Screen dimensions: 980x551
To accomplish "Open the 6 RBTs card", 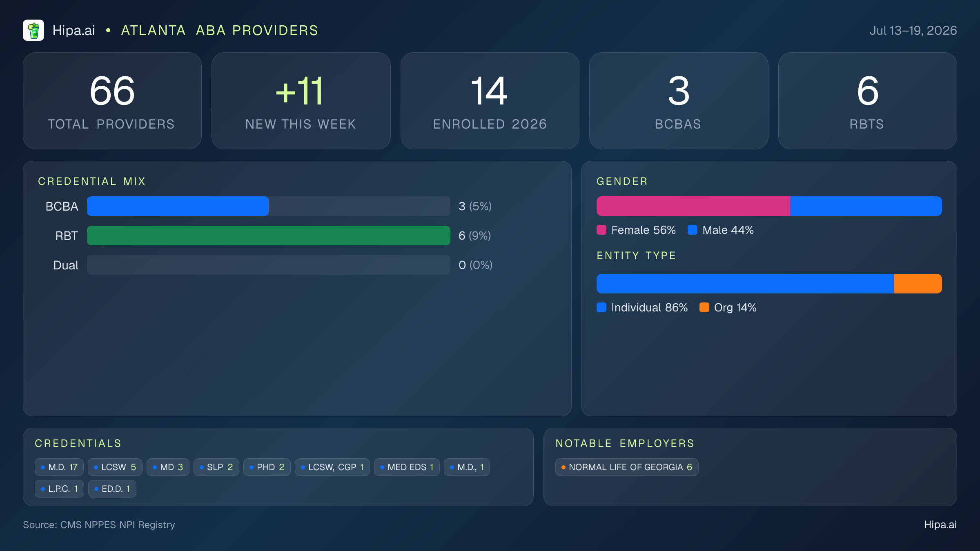I will 867,101.
